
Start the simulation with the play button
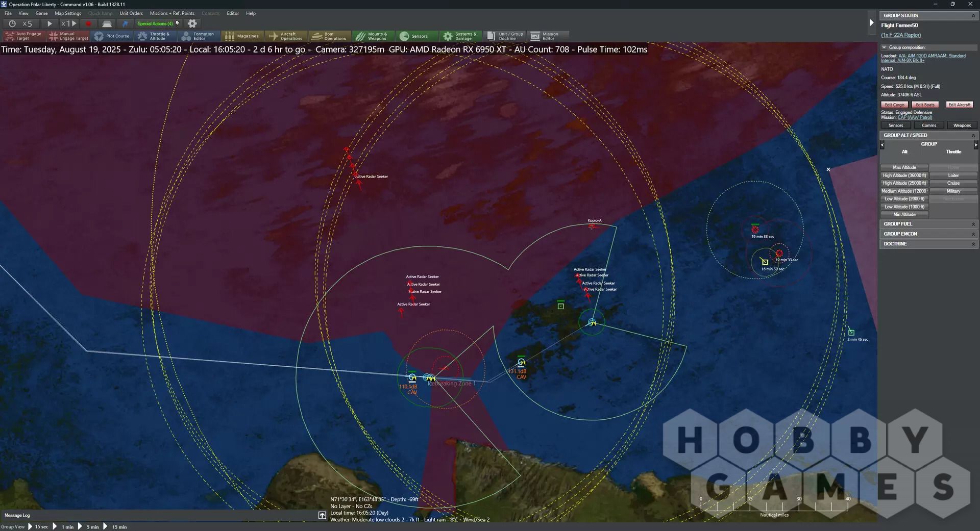[x=50, y=23]
